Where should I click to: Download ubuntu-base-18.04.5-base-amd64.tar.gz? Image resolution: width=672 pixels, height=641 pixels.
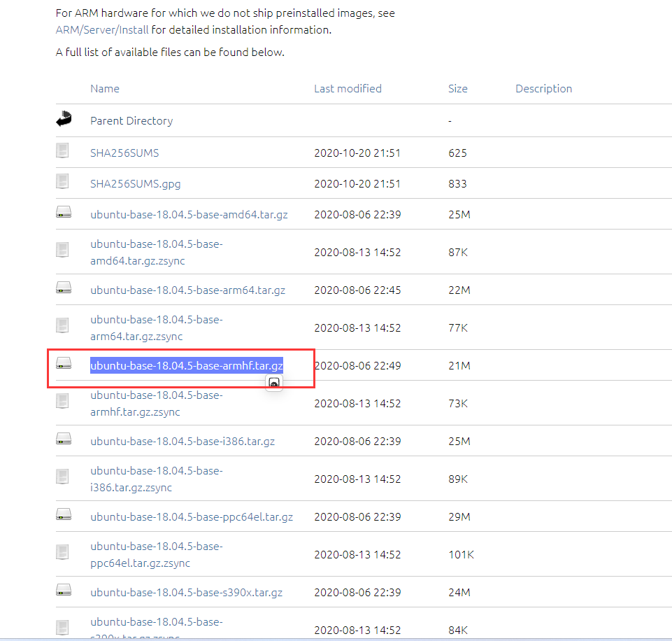point(189,215)
